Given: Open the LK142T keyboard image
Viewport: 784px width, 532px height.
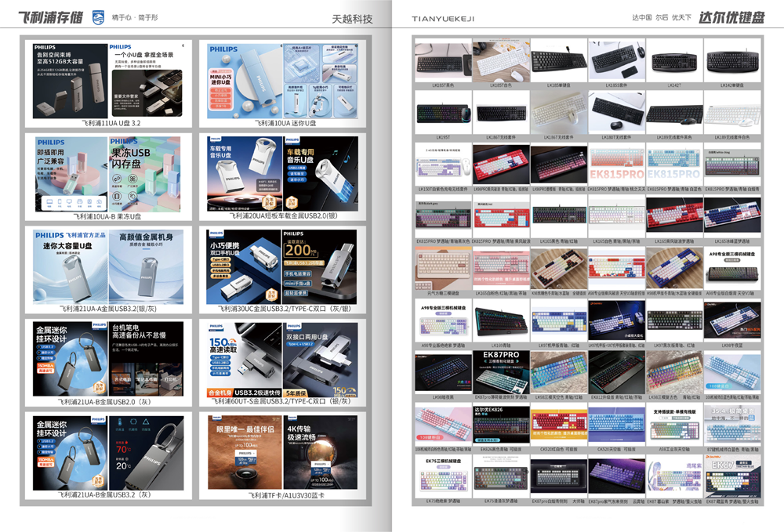Looking at the screenshot, I should tap(674, 61).
